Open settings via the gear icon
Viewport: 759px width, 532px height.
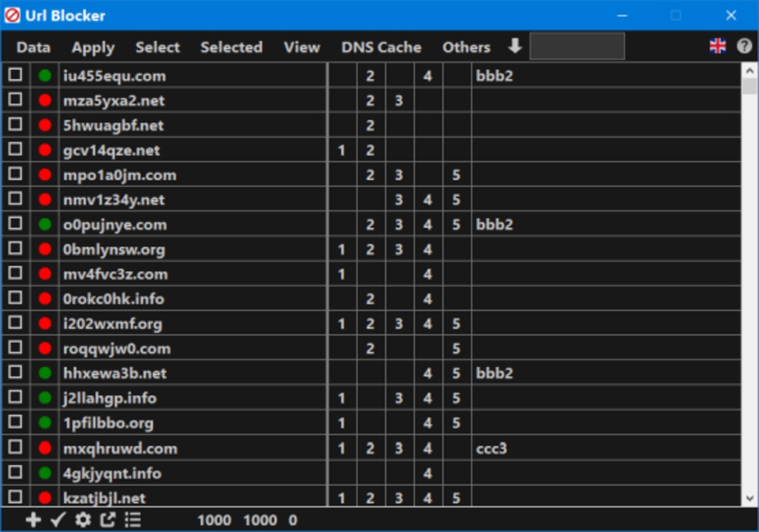pos(83,520)
